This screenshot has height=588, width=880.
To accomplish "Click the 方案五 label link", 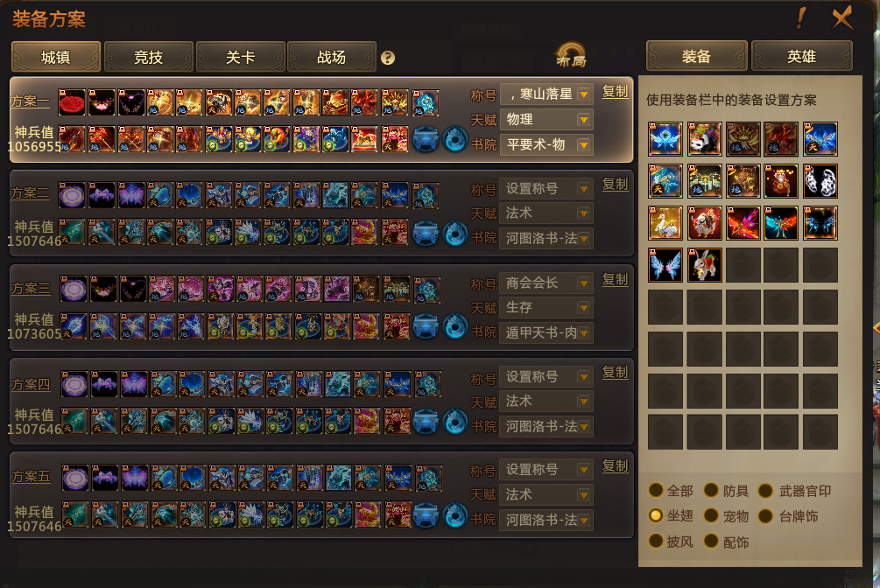I will coord(31,476).
